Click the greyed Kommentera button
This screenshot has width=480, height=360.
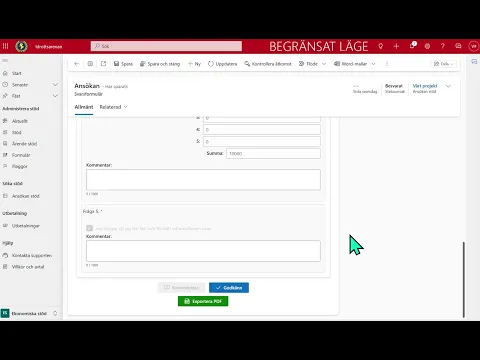click(182, 287)
